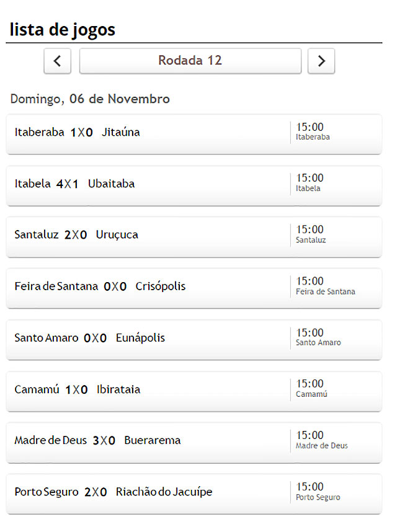Click the Jitaúna team name
Image resolution: width=397 pixels, height=532 pixels.
tap(121, 132)
